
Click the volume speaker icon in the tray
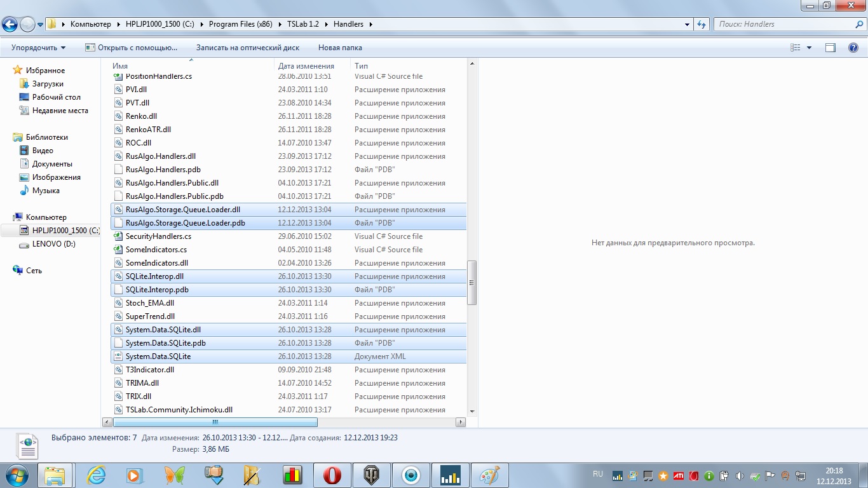tap(740, 476)
